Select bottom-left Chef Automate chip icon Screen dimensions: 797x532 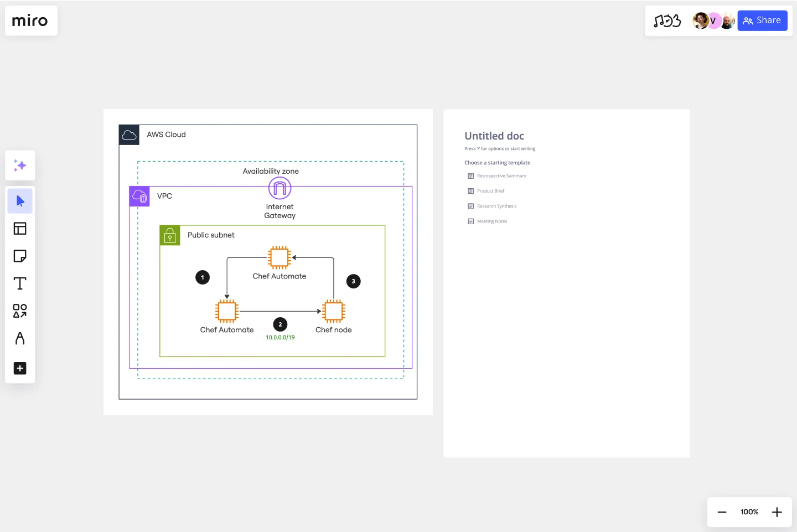coord(227,311)
